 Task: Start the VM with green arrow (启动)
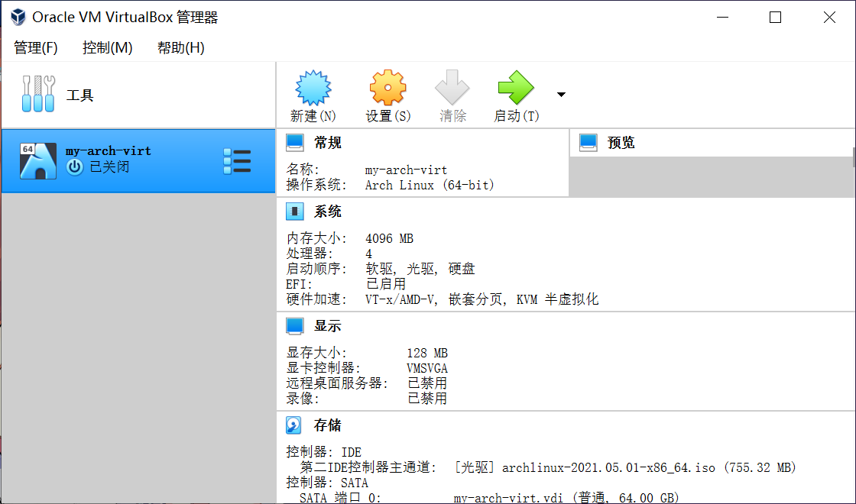[x=515, y=89]
